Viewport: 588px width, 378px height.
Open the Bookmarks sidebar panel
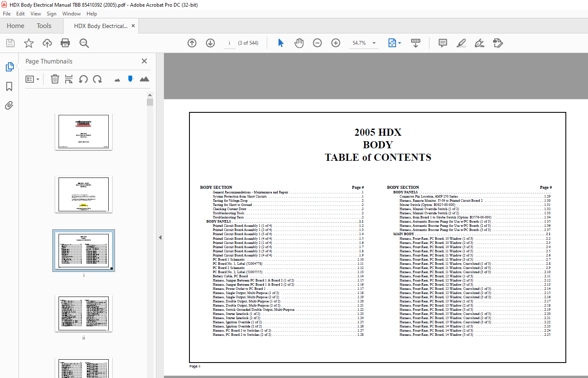[9, 86]
